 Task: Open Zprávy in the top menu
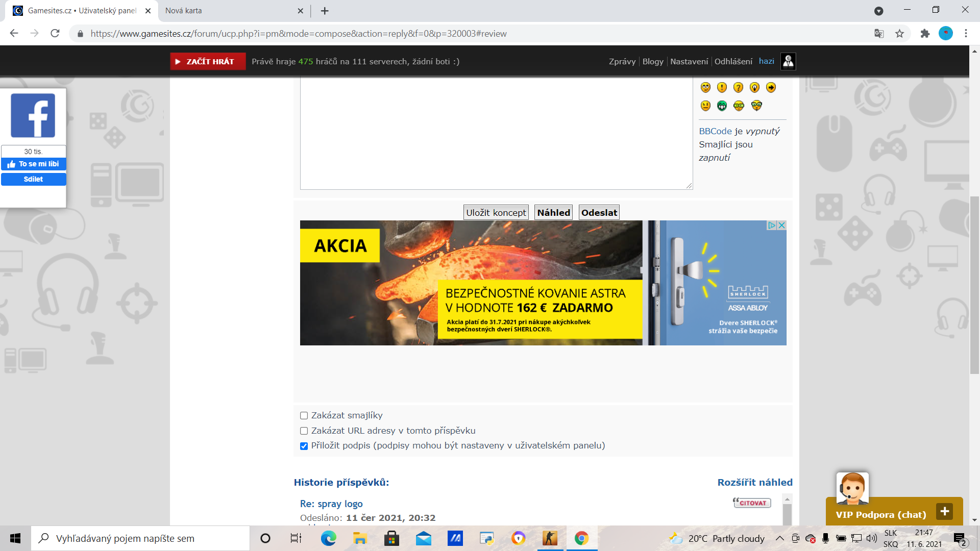coord(622,61)
